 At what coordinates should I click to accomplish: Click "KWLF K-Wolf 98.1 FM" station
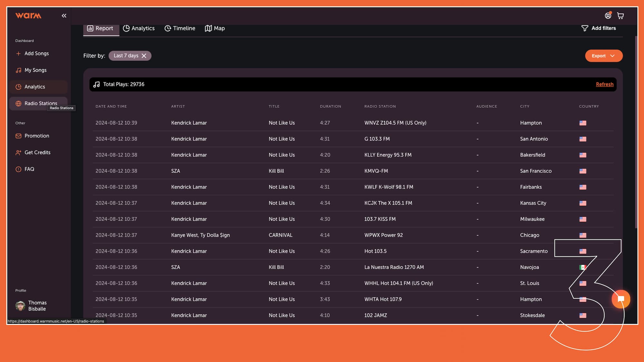(389, 187)
